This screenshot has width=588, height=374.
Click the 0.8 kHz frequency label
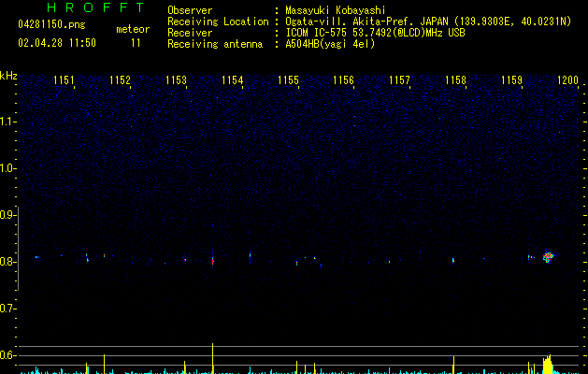click(x=8, y=262)
